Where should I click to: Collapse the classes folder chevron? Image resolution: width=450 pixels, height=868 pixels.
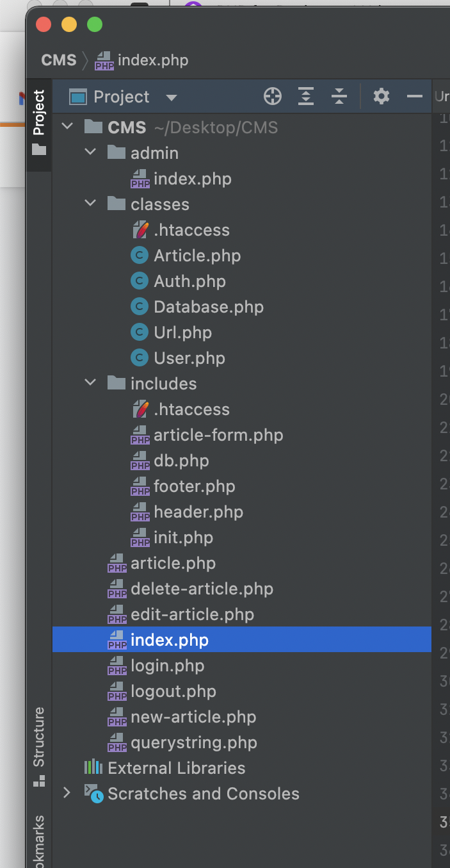(91, 204)
